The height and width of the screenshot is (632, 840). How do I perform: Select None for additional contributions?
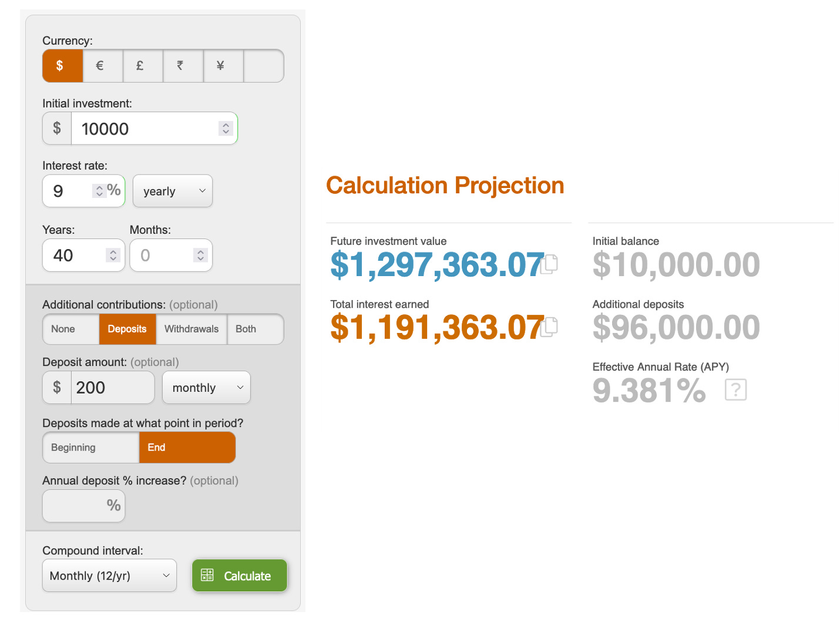(70, 329)
